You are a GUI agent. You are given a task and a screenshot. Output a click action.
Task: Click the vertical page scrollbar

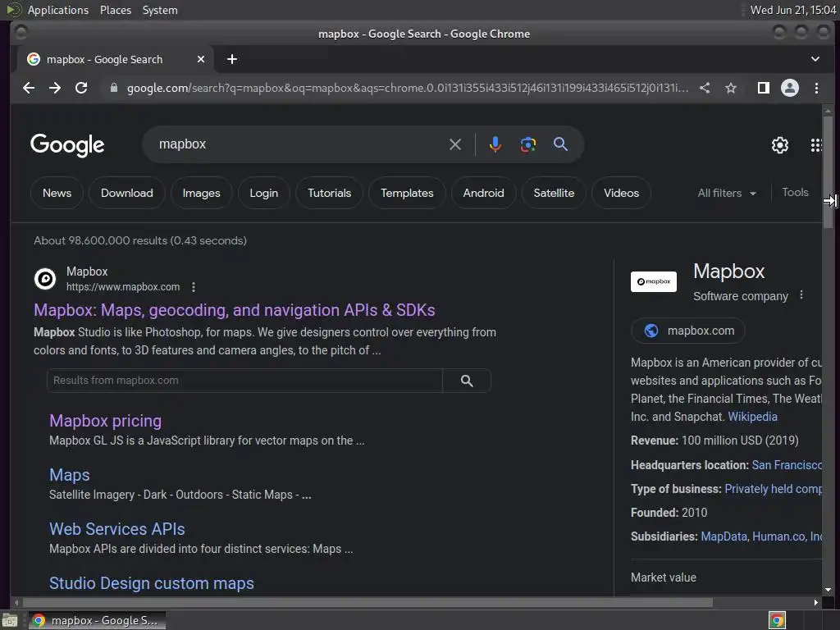coord(829,171)
